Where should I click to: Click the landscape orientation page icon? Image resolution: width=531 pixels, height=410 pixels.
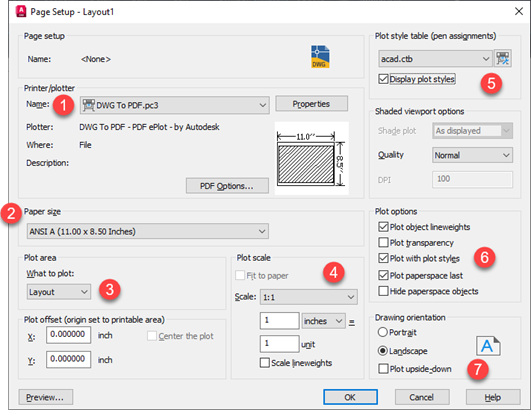[488, 346]
